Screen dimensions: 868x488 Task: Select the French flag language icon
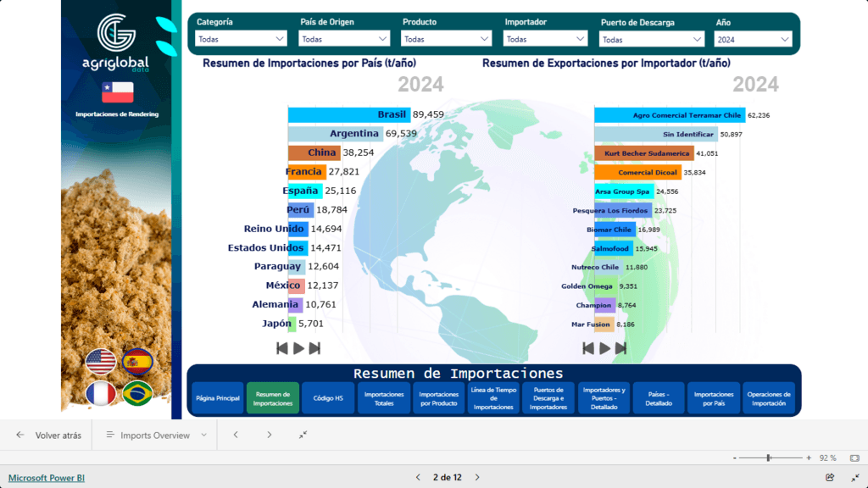(x=102, y=392)
